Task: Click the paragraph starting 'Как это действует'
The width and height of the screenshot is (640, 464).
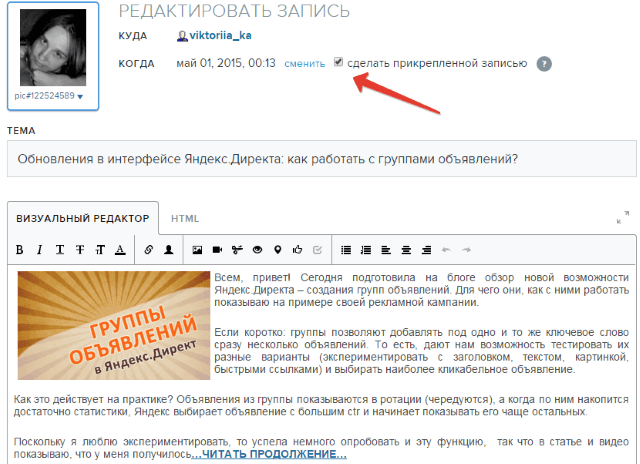Action: (321, 405)
